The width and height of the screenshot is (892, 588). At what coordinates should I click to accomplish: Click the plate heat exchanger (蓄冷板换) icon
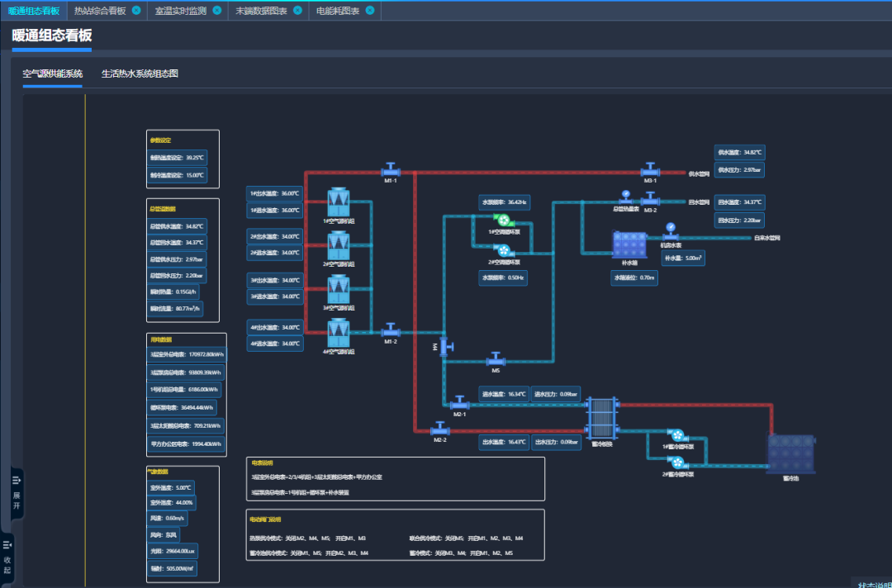coord(602,419)
